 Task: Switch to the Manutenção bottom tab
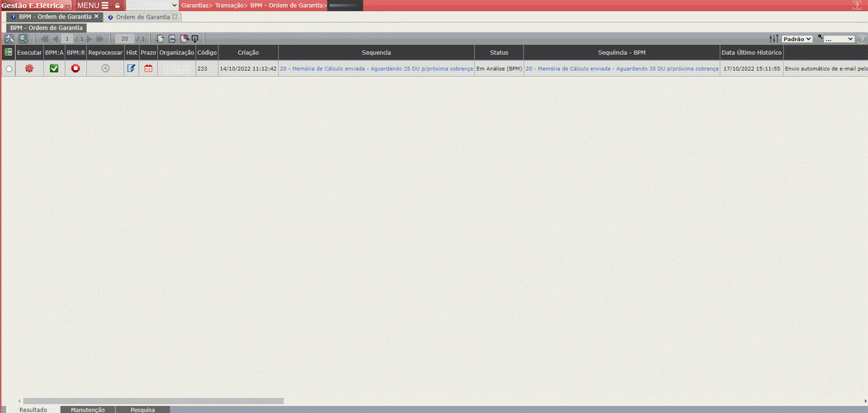click(88, 410)
